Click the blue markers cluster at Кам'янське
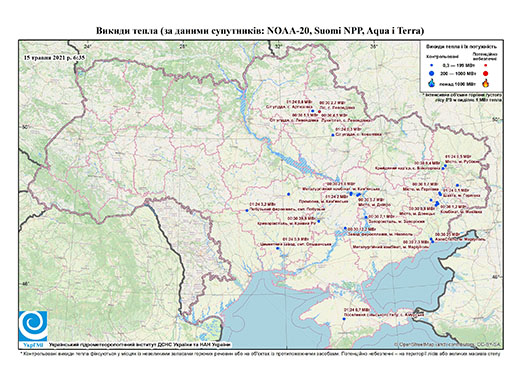The height and width of the screenshot is (368, 520). [x=351, y=194]
